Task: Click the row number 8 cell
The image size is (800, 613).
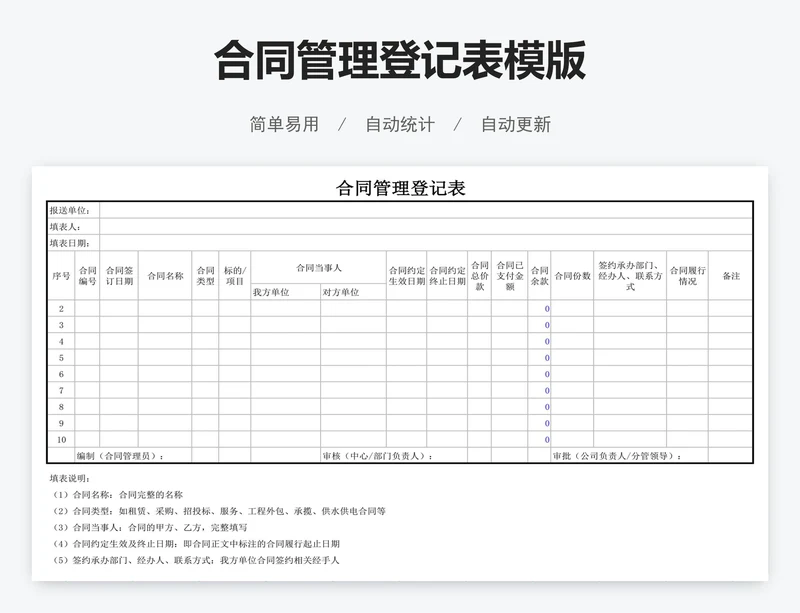Action: [61, 406]
